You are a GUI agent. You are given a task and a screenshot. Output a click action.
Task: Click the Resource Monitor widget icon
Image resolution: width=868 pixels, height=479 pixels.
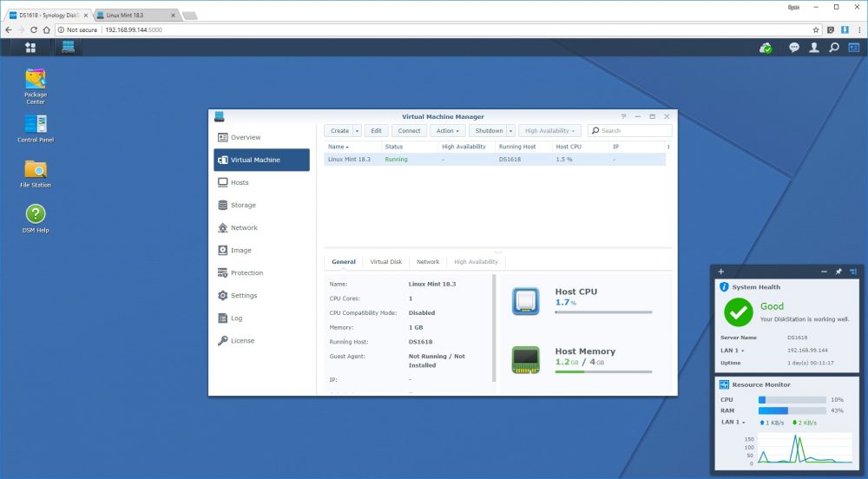coord(724,384)
